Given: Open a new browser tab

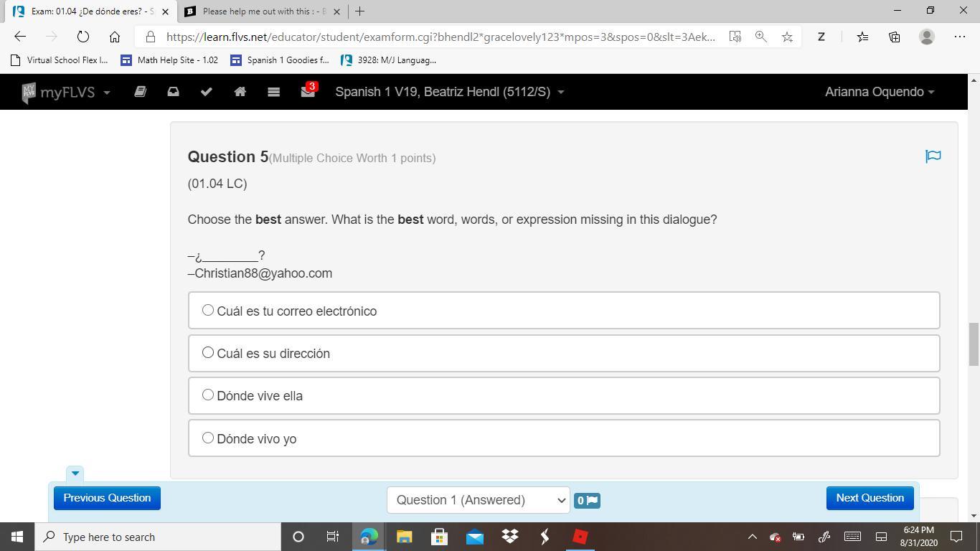Looking at the screenshot, I should 359,11.
